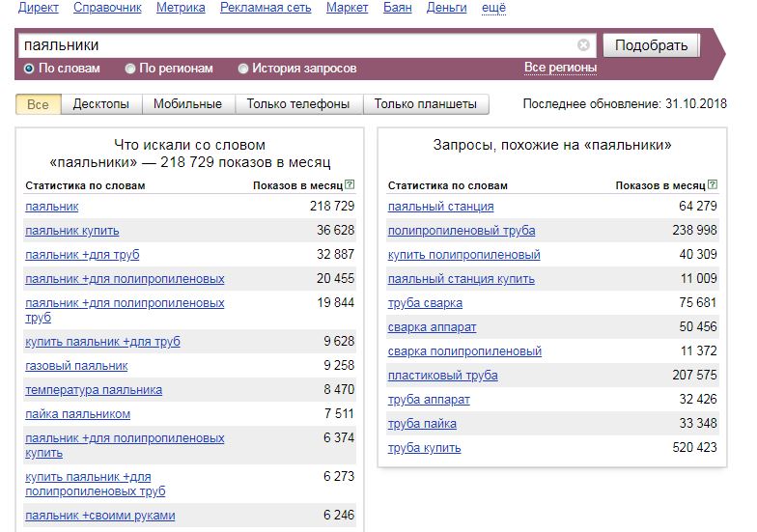Click the value '238 998' for полипропиленовый труба
The height and width of the screenshot is (532, 757).
point(695,230)
